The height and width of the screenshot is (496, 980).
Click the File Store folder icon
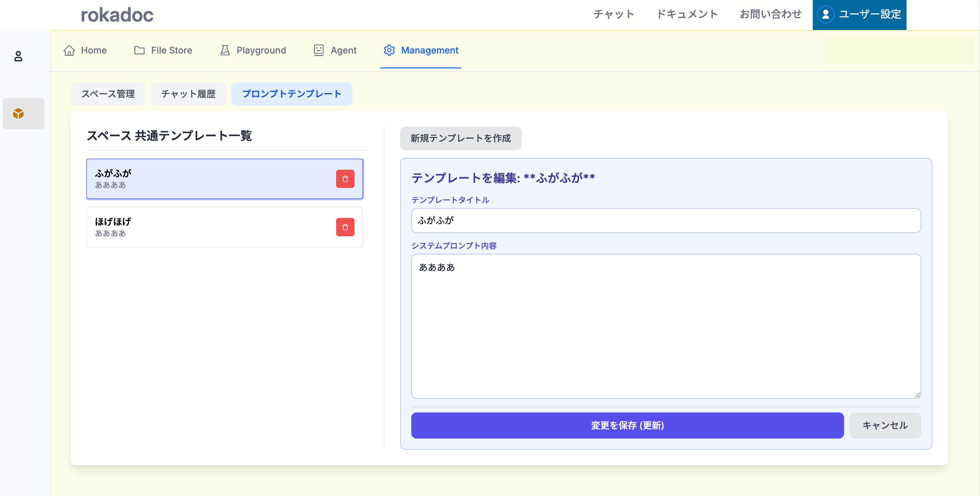click(x=139, y=50)
